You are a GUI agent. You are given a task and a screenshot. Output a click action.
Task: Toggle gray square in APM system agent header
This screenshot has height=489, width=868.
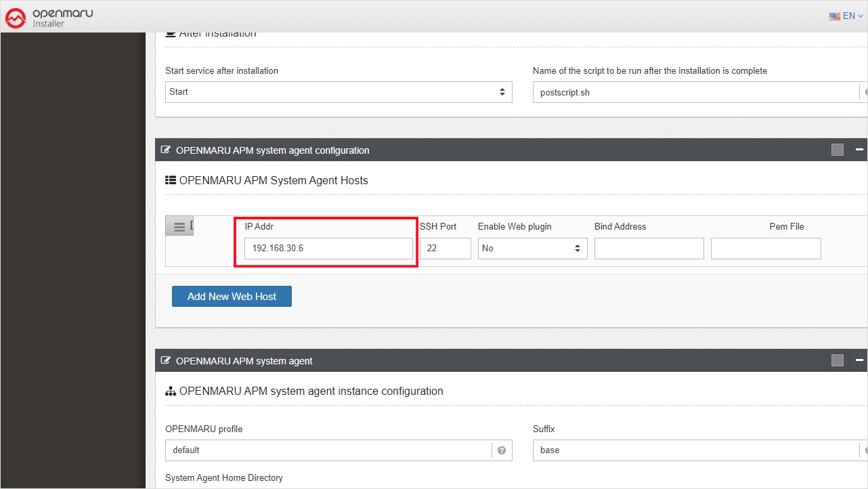tap(838, 360)
